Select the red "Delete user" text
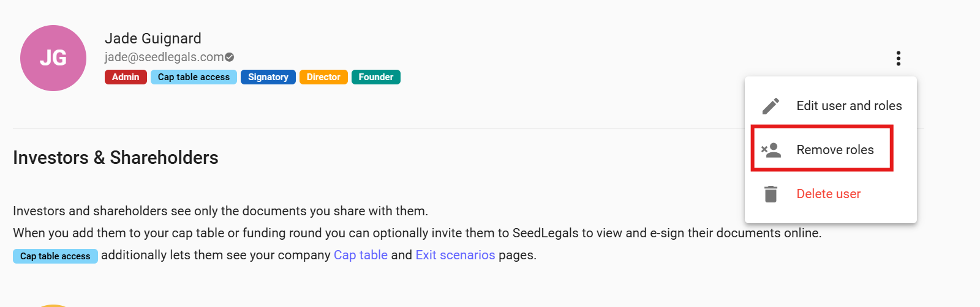 828,194
